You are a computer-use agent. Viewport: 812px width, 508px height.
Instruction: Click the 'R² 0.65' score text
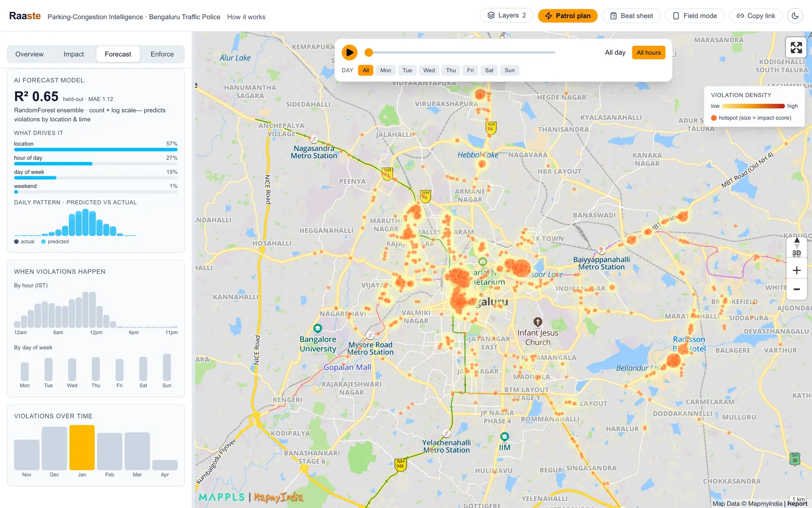coord(36,97)
